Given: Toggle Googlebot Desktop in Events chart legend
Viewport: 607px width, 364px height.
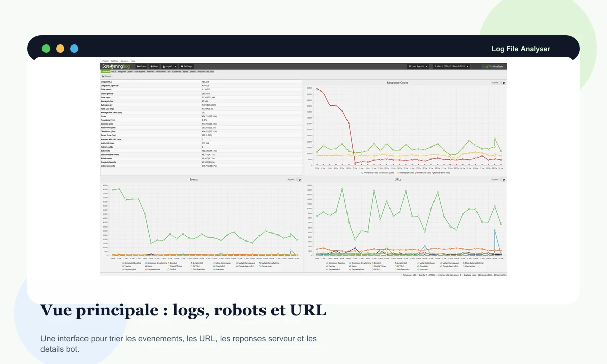Looking at the screenshot, I should tap(132, 263).
